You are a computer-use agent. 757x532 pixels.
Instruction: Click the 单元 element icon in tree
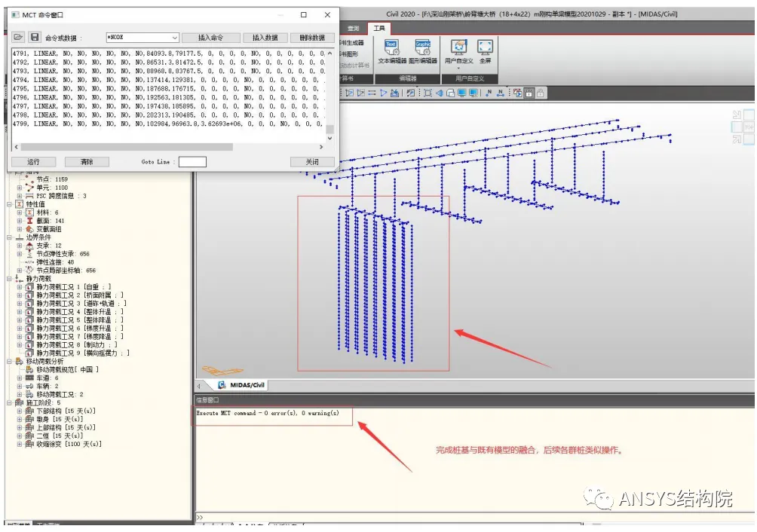click(x=29, y=187)
